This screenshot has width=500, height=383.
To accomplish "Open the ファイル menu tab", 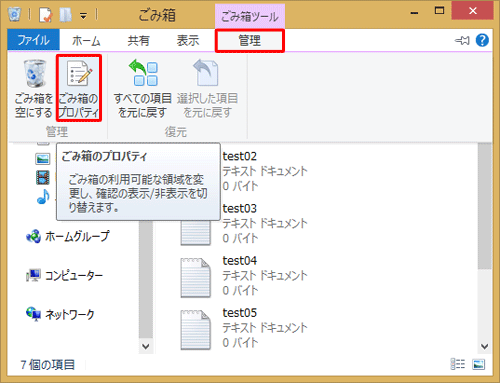I will point(33,40).
